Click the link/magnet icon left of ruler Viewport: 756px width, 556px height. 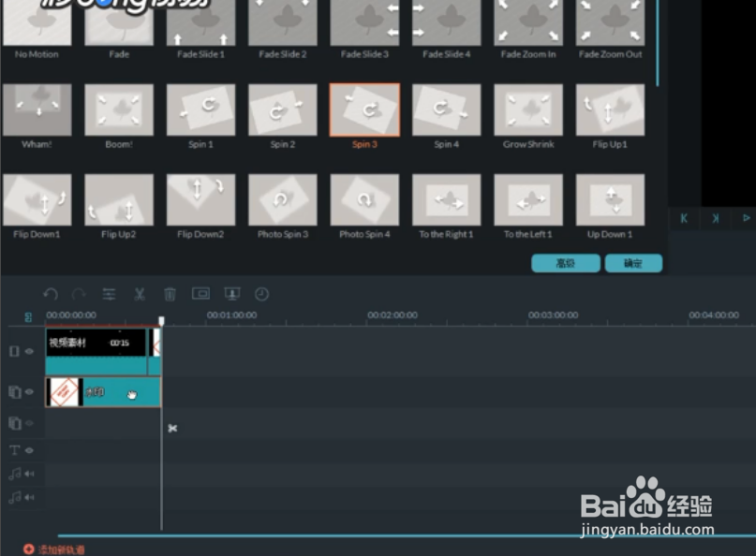[28, 317]
